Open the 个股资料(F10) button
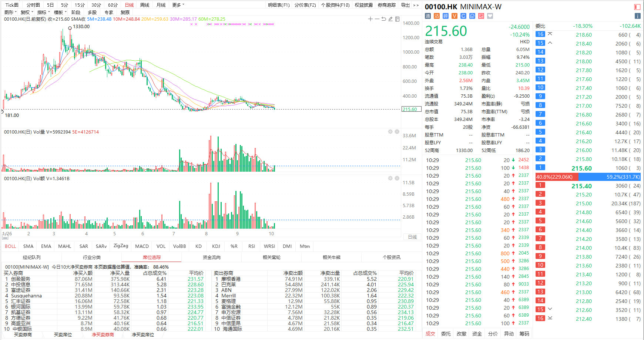Screen dimensions: 644x340 click(335, 5)
